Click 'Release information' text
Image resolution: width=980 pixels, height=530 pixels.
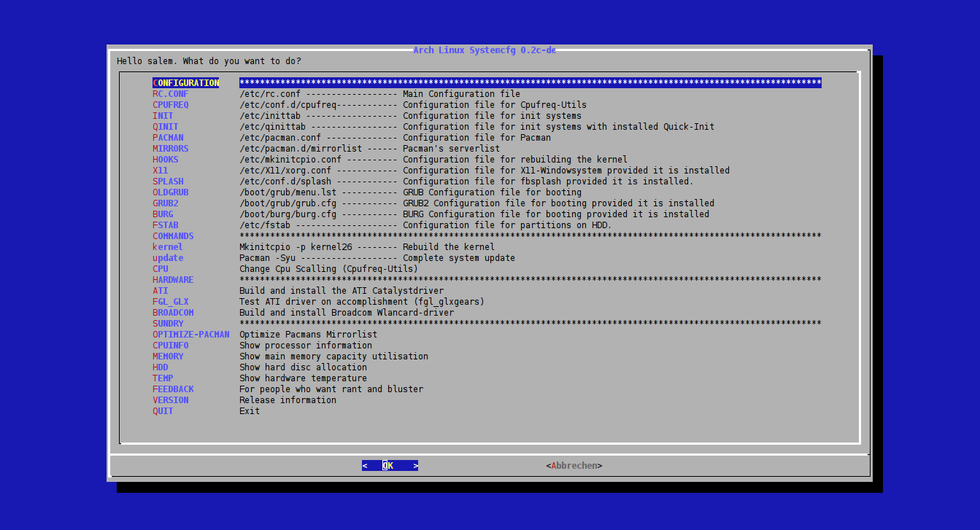coord(288,400)
